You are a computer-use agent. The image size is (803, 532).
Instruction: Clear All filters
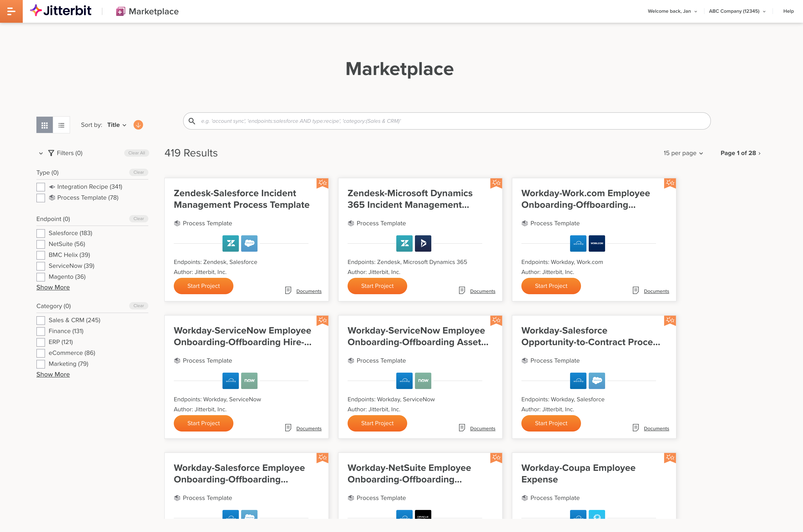pos(136,153)
